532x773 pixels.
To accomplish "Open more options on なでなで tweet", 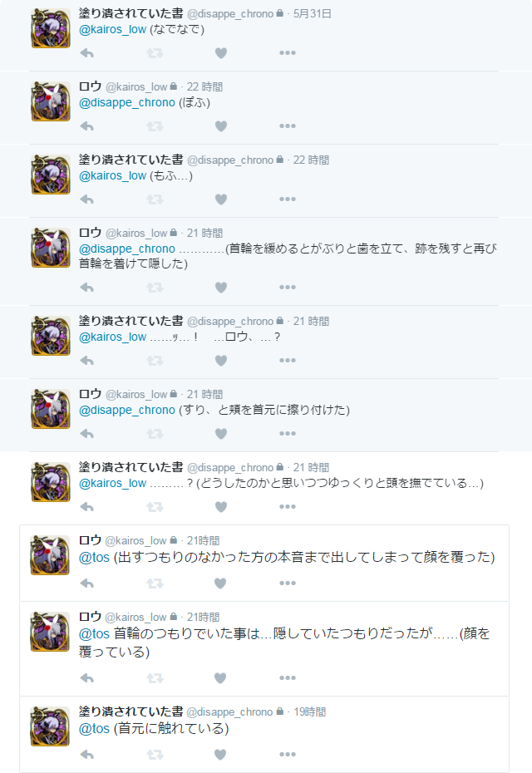I will [x=288, y=52].
